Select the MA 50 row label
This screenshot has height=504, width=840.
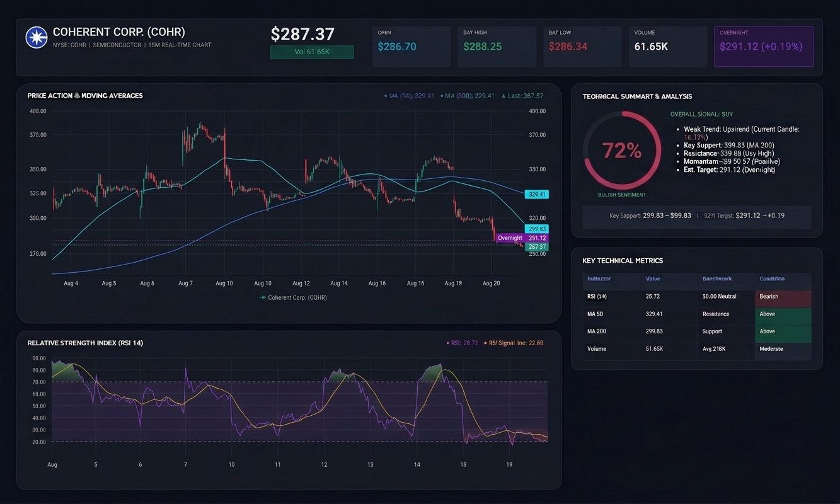tap(595, 314)
